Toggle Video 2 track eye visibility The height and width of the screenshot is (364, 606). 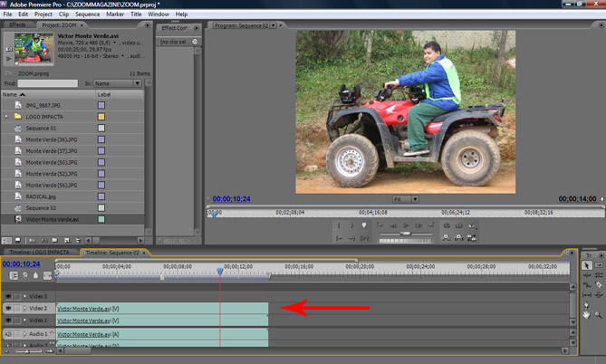pyautogui.click(x=9, y=308)
